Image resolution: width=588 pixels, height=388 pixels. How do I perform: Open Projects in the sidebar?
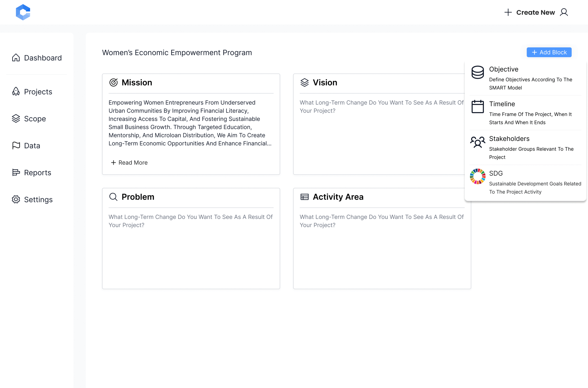(32, 92)
